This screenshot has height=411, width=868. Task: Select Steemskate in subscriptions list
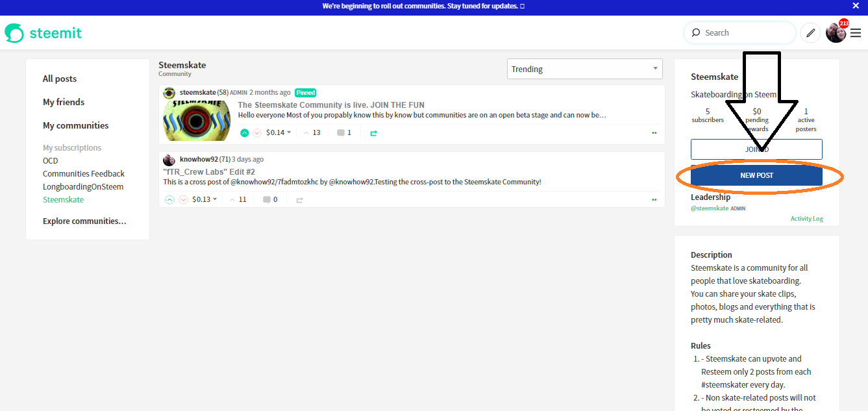(x=63, y=199)
